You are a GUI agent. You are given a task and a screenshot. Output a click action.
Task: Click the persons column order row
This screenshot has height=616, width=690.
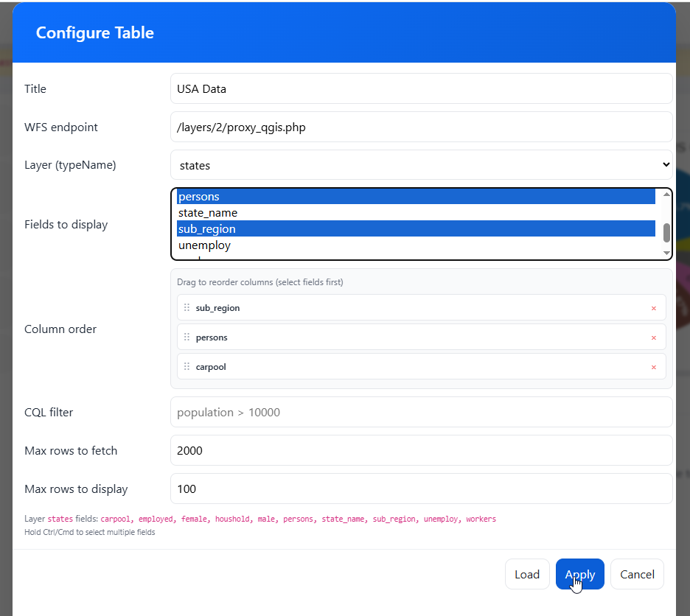(421, 337)
